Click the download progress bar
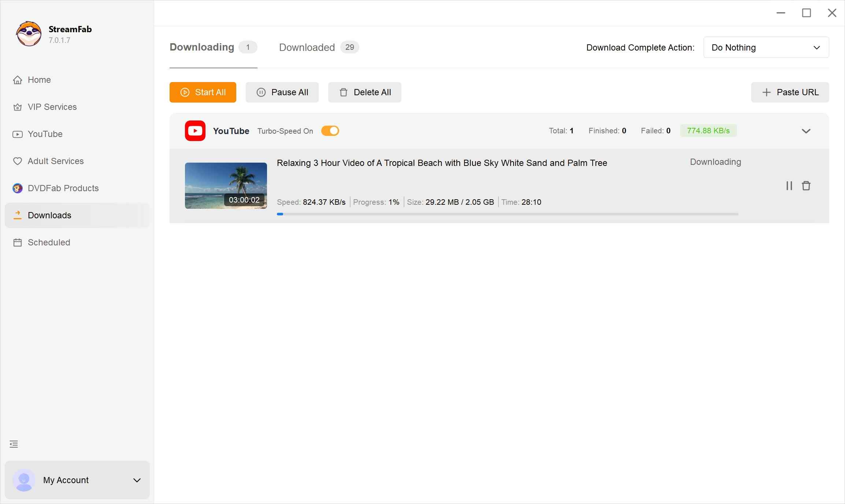845x504 pixels. (x=507, y=214)
